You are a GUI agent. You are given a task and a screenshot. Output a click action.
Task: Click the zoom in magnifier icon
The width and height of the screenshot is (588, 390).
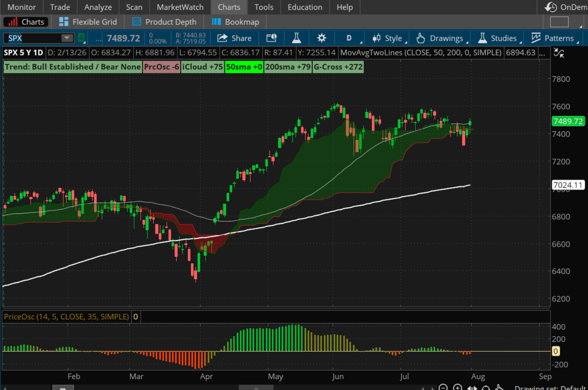(x=458, y=387)
